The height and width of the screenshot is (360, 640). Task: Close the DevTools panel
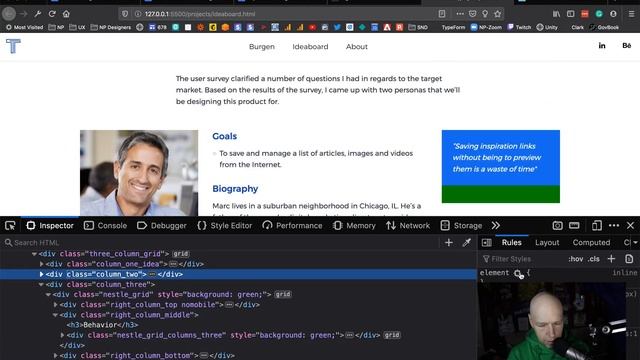pyautogui.click(x=631, y=225)
